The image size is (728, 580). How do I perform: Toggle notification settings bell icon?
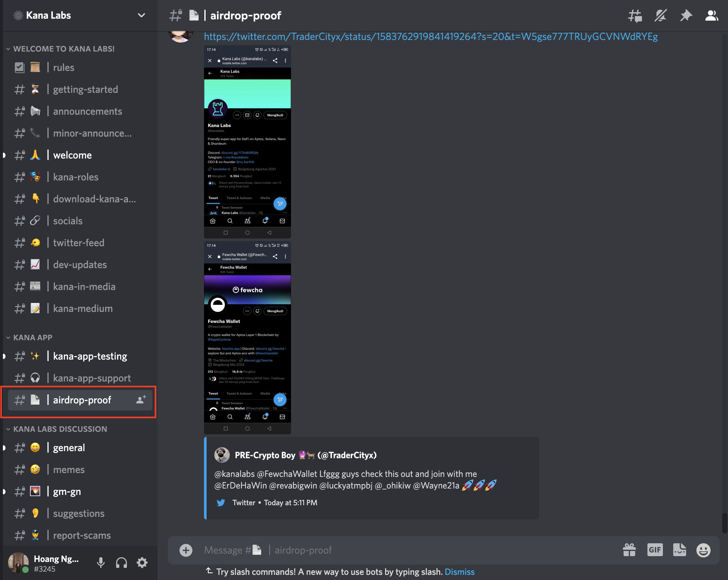click(660, 15)
